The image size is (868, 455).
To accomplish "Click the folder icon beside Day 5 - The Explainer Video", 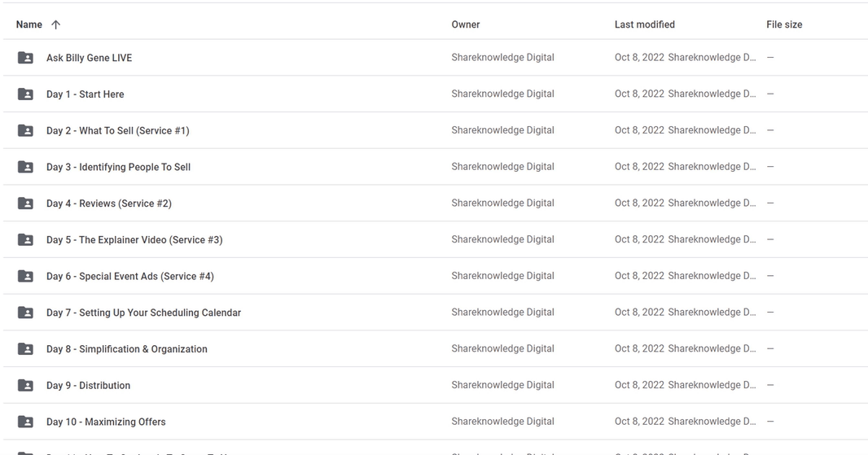I will pos(25,239).
